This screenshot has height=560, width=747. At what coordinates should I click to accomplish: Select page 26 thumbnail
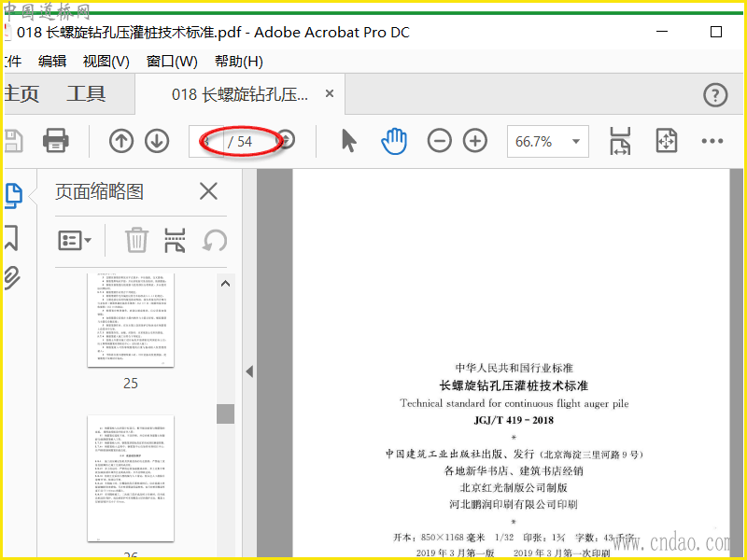pos(131,478)
